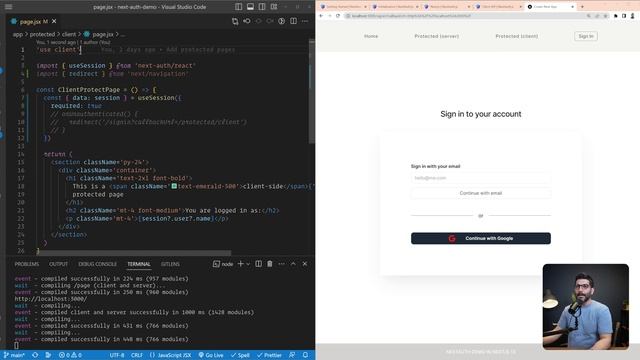
Task: Switch to the DEBUG CONSOLE panel tab
Action: coord(97,264)
